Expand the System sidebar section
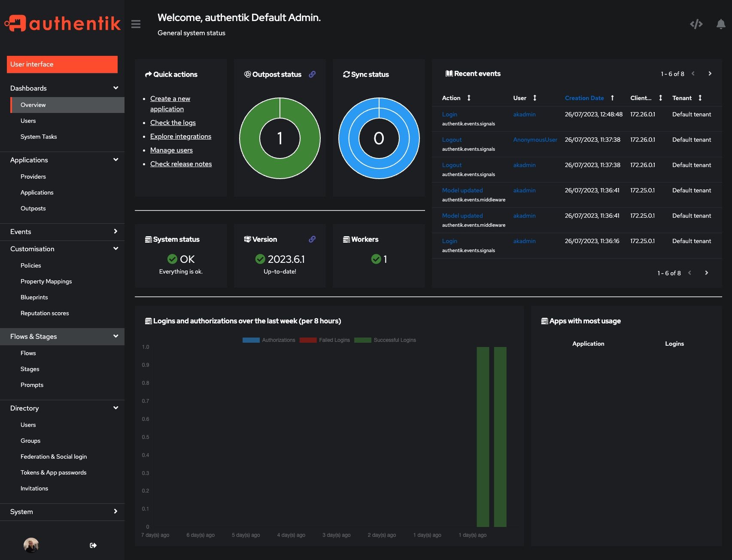The height and width of the screenshot is (560, 732). (x=62, y=512)
